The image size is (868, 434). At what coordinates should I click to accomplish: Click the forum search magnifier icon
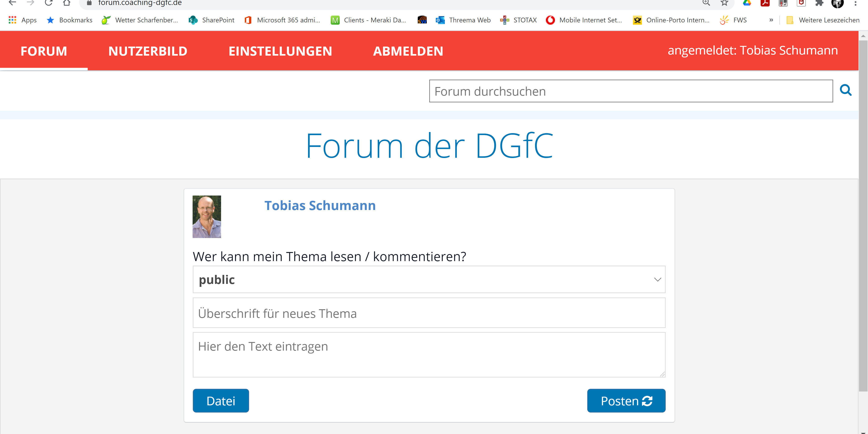click(x=845, y=90)
